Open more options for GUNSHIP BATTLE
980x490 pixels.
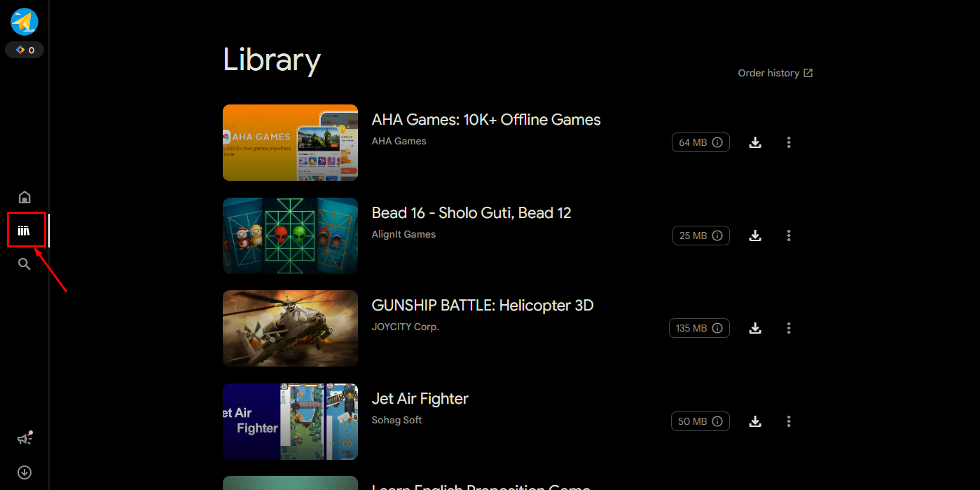point(789,328)
